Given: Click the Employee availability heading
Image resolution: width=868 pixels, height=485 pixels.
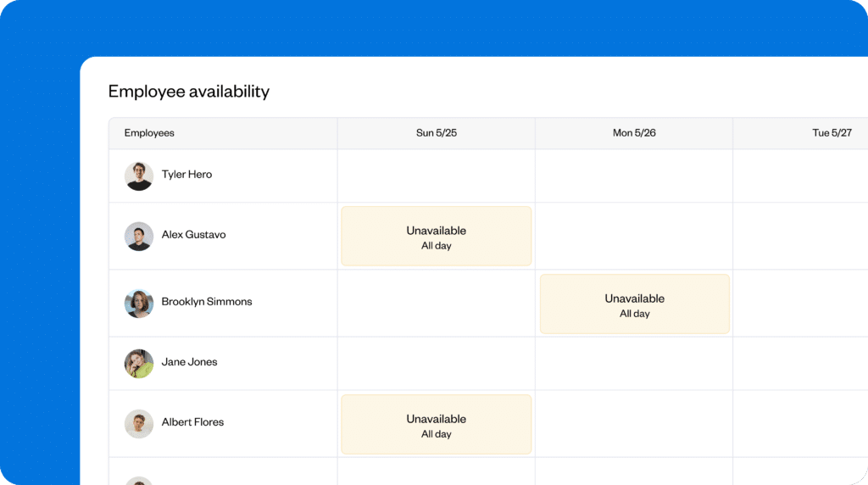Looking at the screenshot, I should coord(189,92).
